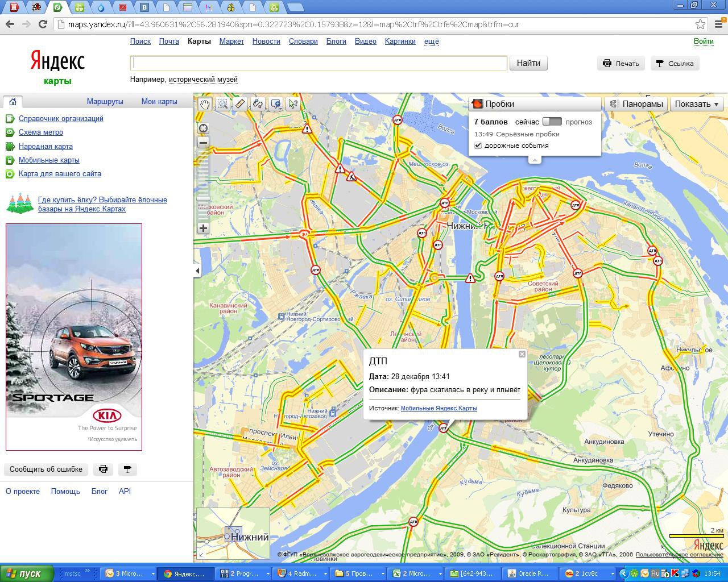Switch traffic toggle from сейчас to прогноз
The image size is (728, 582).
552,122
